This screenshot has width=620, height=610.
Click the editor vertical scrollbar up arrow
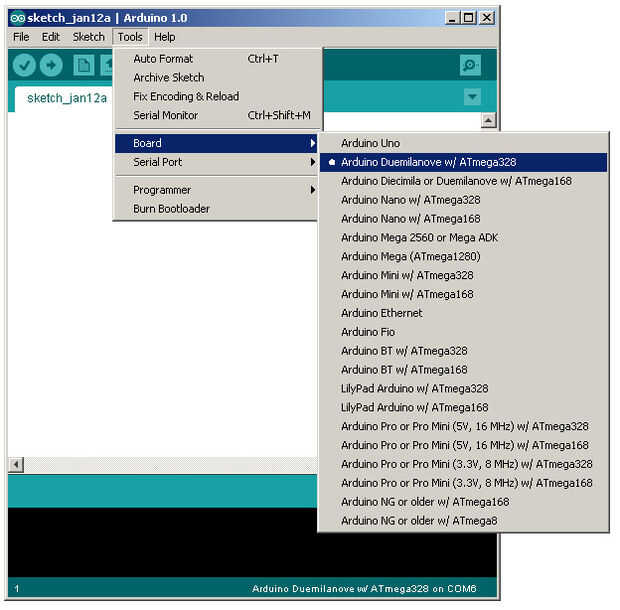(x=488, y=120)
